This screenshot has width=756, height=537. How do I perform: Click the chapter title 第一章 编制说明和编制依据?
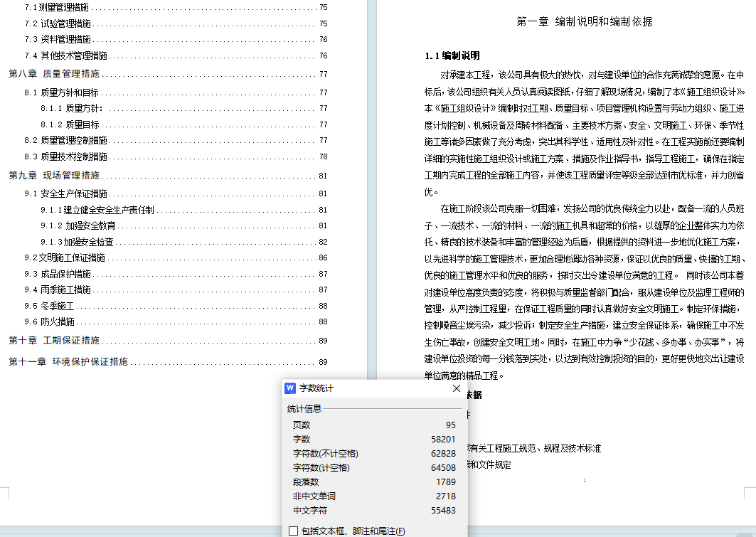584,21
